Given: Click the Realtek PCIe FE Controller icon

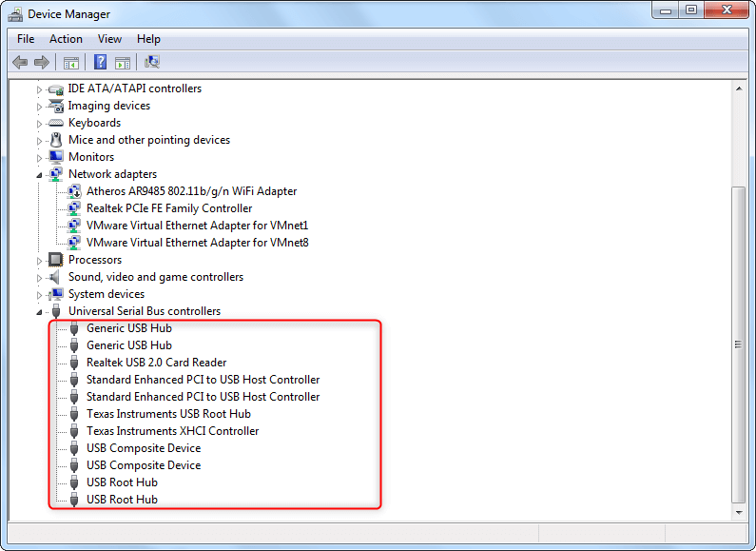Looking at the screenshot, I should 74,208.
